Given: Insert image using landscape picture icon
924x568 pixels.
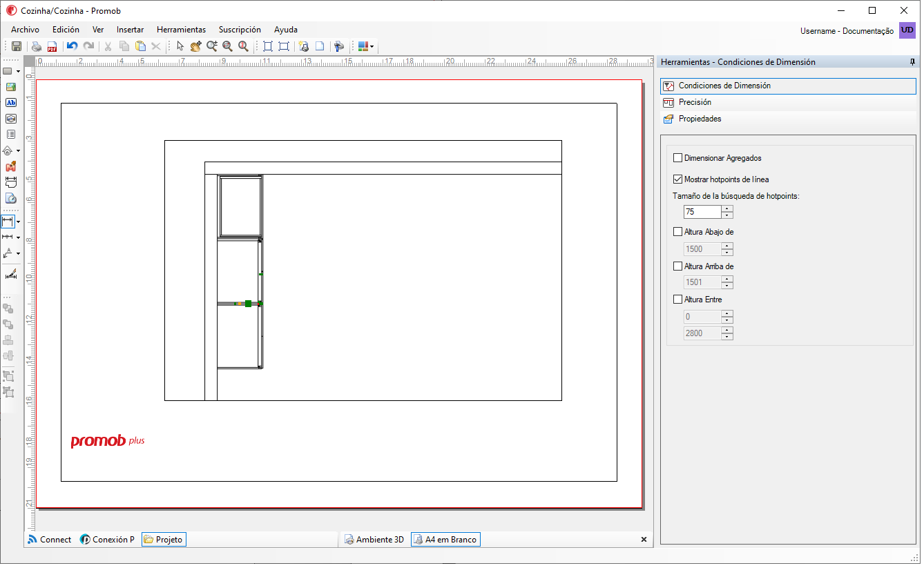Looking at the screenshot, I should click(10, 87).
